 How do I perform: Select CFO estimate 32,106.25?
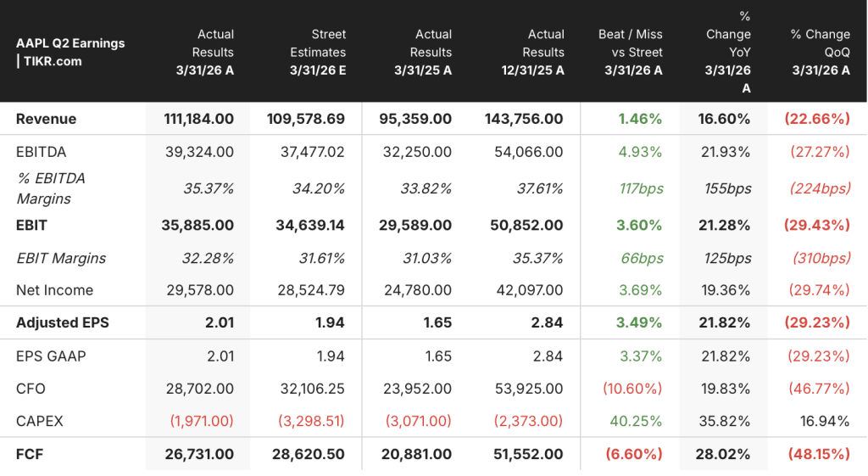tap(312, 389)
